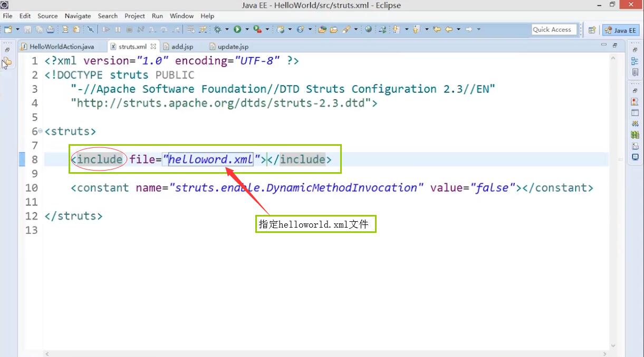The image size is (644, 357).
Task: Select the Java EE perspective button
Action: tap(621, 30)
